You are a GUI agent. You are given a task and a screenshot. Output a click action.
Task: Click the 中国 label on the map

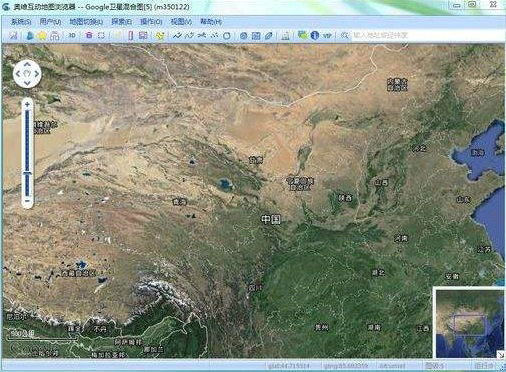point(271,220)
